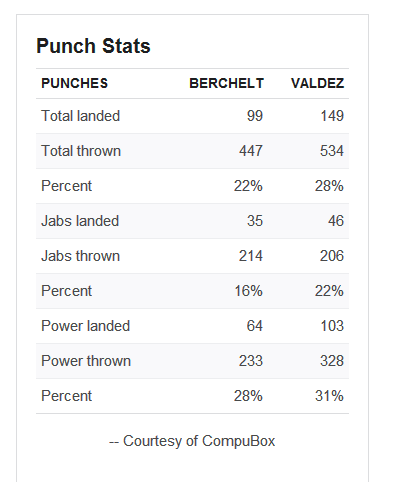This screenshot has height=482, width=393.
Task: Click Valdez's total thrown value 534
Action: click(332, 151)
